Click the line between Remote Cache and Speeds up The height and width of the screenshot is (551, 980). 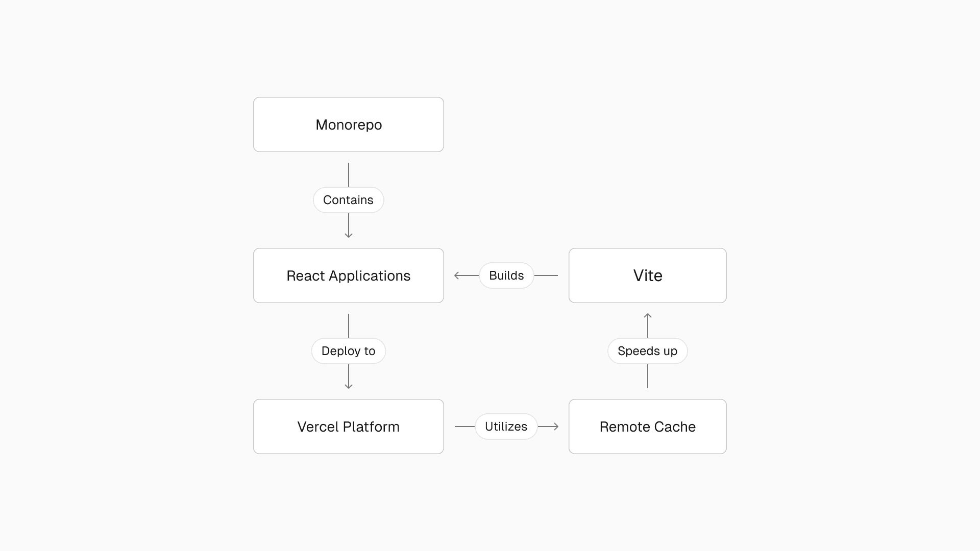648,377
